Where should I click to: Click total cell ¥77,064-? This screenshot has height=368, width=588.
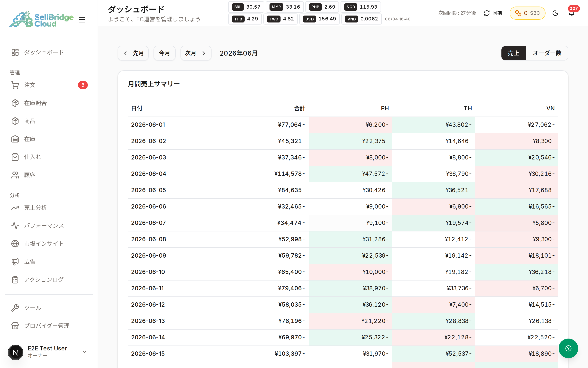tap(292, 125)
